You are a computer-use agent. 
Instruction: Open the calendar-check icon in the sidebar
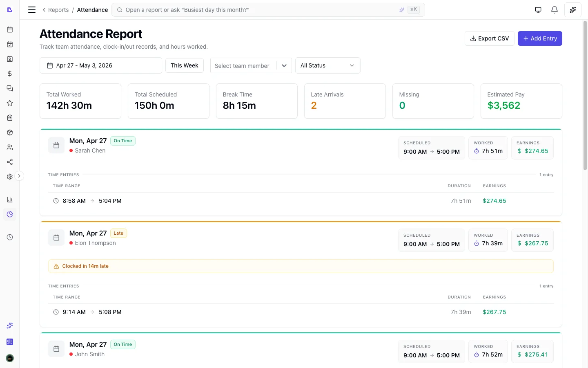pos(10,44)
